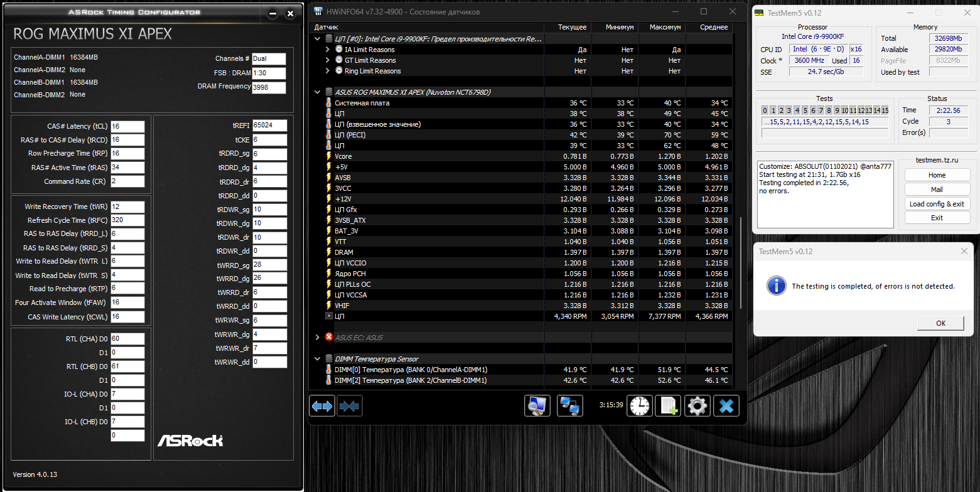The width and height of the screenshot is (980, 492).
Task: Confirm the testing completed dialog with OK
Action: [x=940, y=323]
